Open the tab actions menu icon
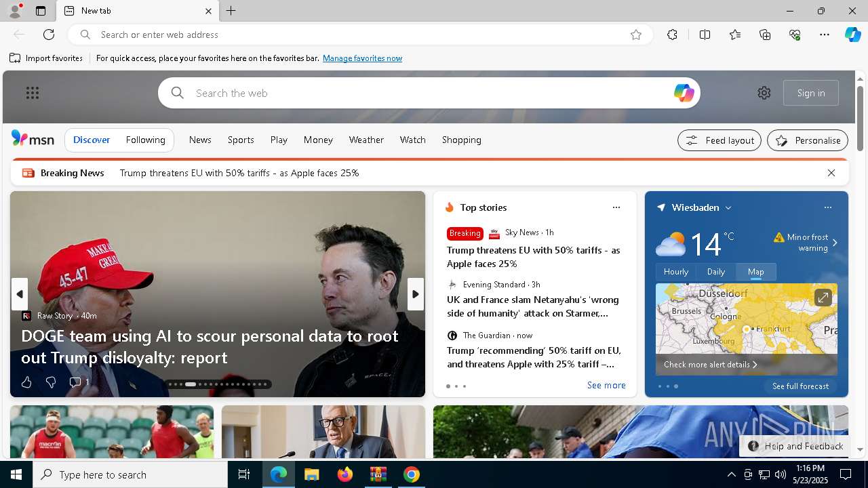The height and width of the screenshot is (488, 868). coord(41,11)
